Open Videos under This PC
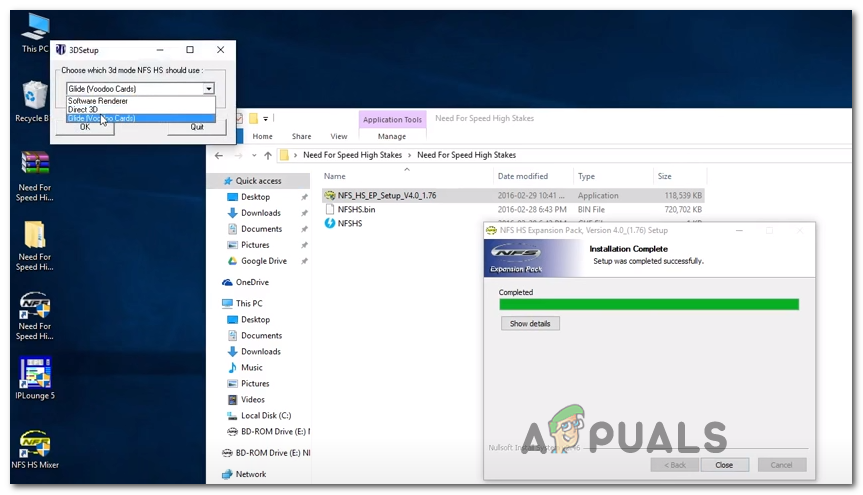Image resolution: width=863 pixels, height=495 pixels. (x=253, y=400)
